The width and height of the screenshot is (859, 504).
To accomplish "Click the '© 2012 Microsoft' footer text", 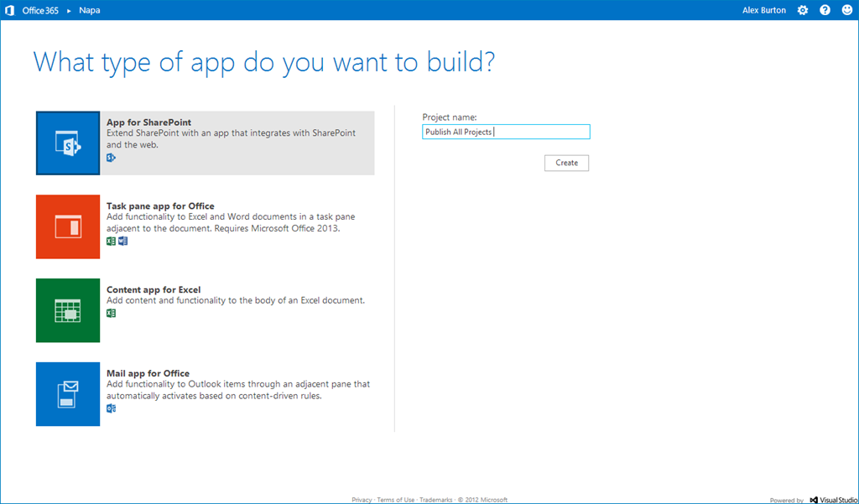I will pos(482,500).
